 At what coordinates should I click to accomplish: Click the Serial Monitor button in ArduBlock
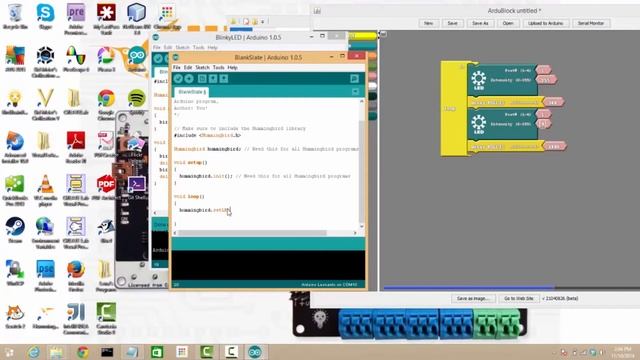tap(591, 23)
